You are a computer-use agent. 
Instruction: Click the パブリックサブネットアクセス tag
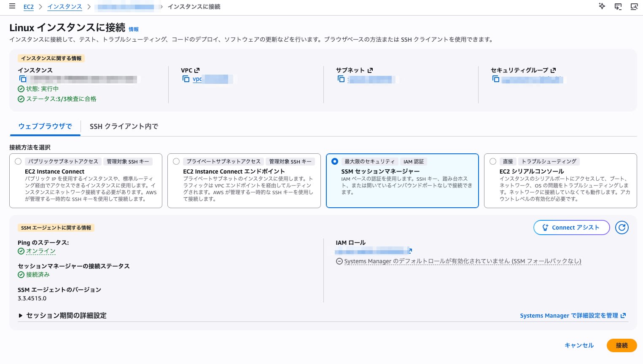point(63,161)
